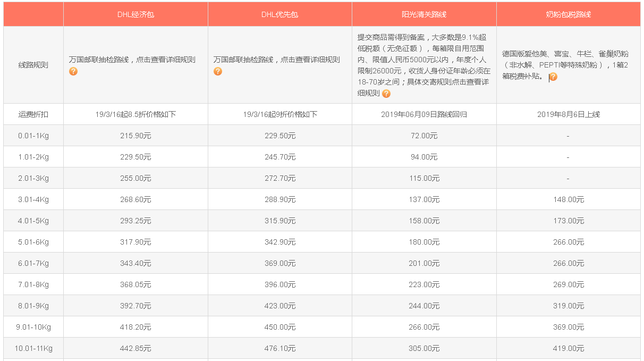Click the help icon under DHL经济包 rules
Image resolution: width=644 pixels, height=361 pixels.
coord(73,71)
